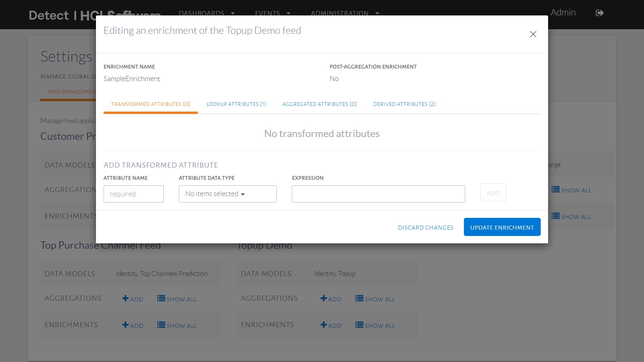Click the Update Enrichment button
The width and height of the screenshot is (644, 362).
click(502, 227)
